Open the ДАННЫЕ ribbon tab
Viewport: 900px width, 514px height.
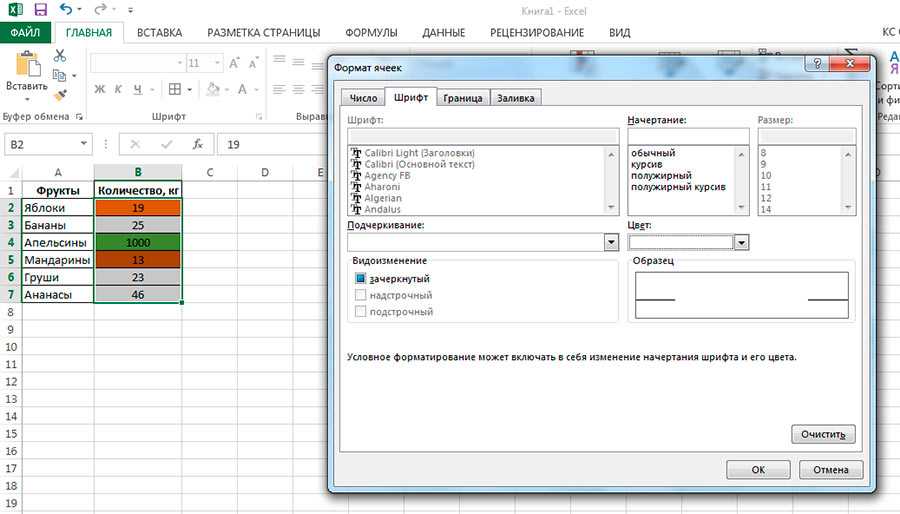[444, 33]
